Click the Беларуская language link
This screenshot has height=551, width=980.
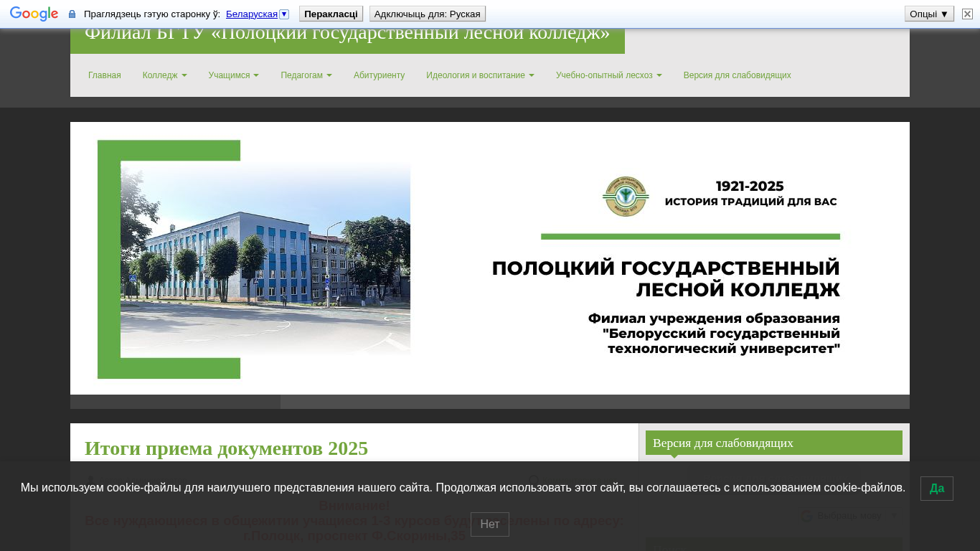[x=251, y=14]
